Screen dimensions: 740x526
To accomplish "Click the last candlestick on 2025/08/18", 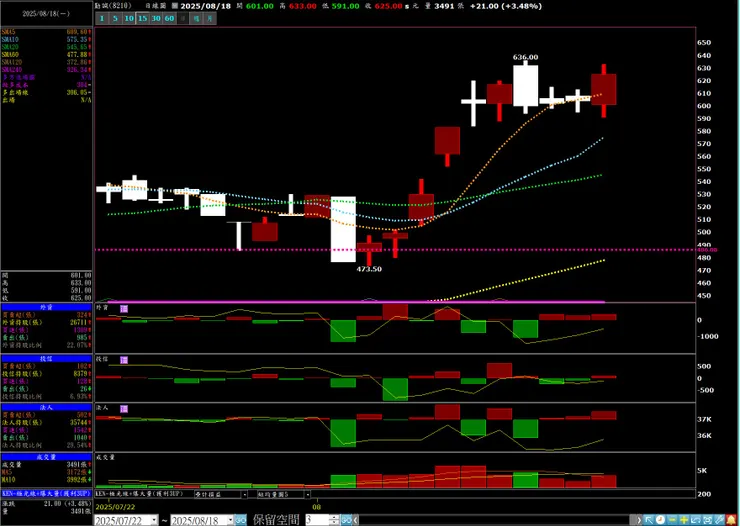I will click(x=604, y=90).
